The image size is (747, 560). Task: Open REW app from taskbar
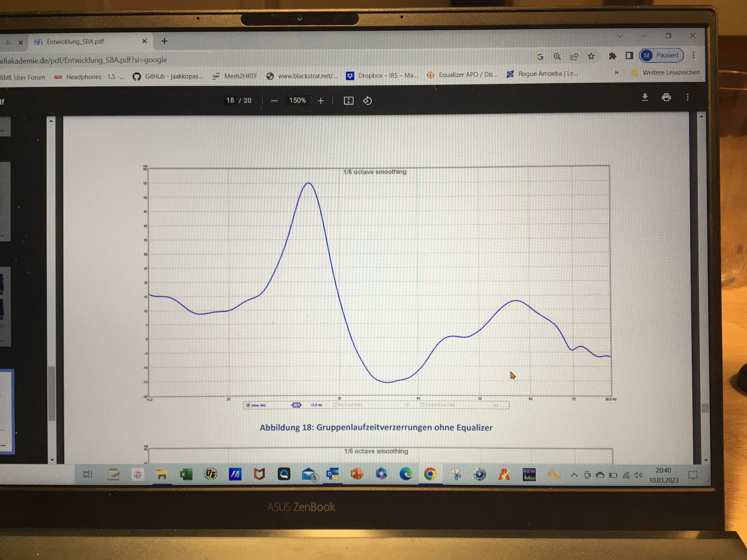point(529,474)
